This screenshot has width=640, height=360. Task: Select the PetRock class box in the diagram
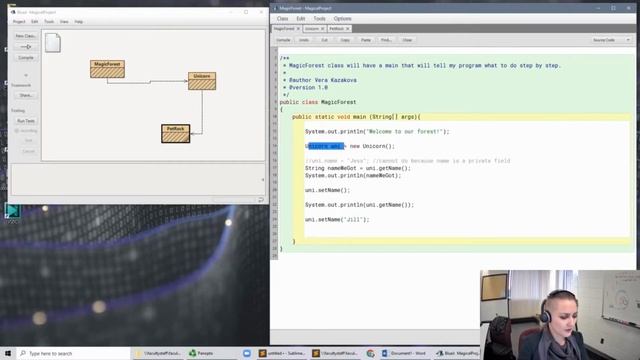176,133
